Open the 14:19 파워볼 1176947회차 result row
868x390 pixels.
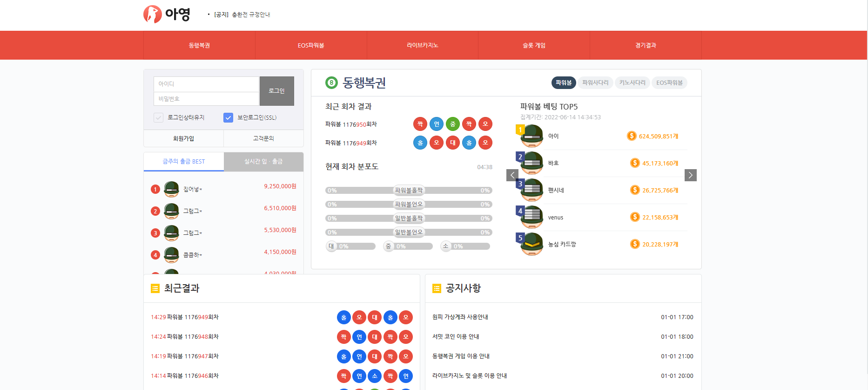click(282, 356)
